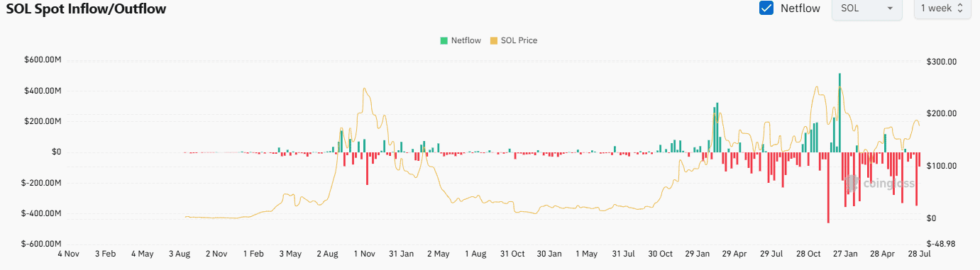Viewport: 980px width, 270px height.
Task: Click the 1 May date label
Action: click(586, 254)
